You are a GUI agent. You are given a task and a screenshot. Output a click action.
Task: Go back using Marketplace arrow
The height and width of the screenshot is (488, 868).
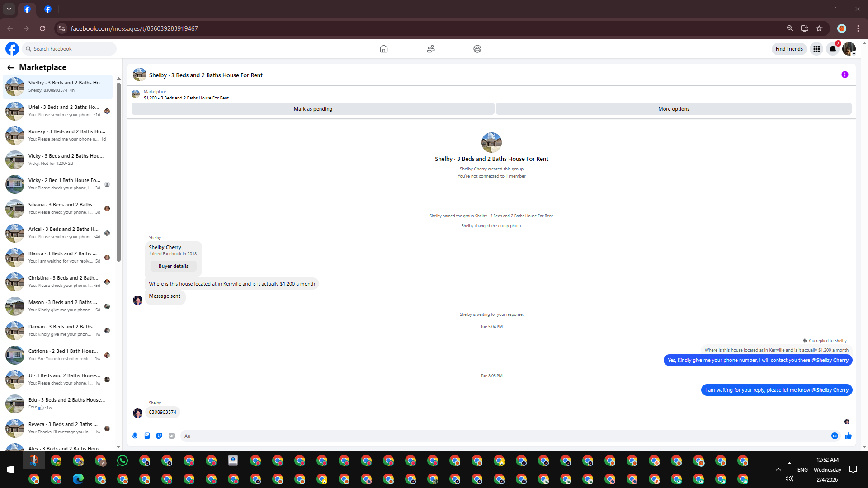[10, 67]
